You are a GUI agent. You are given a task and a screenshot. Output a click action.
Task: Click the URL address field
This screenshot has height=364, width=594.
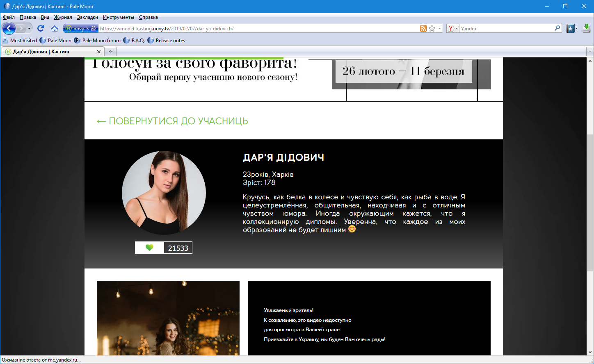[258, 29]
